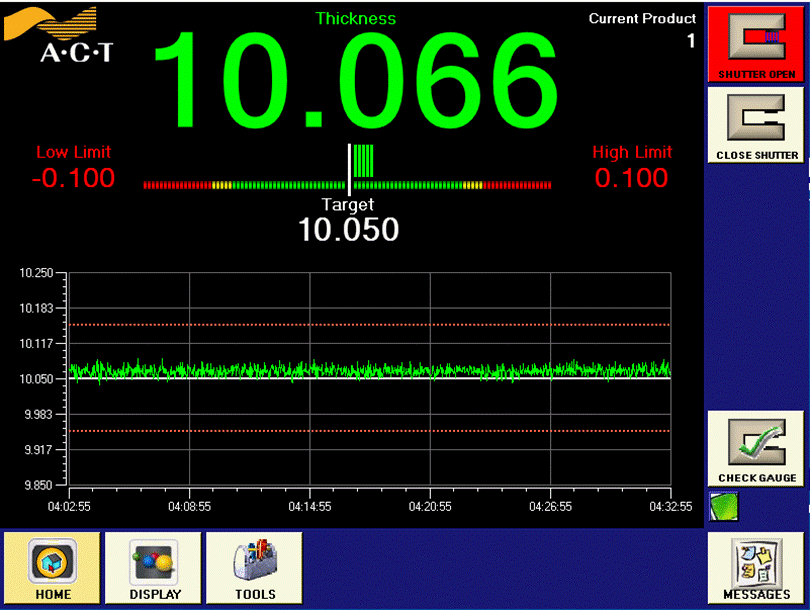Go to the Home screen

[52, 568]
